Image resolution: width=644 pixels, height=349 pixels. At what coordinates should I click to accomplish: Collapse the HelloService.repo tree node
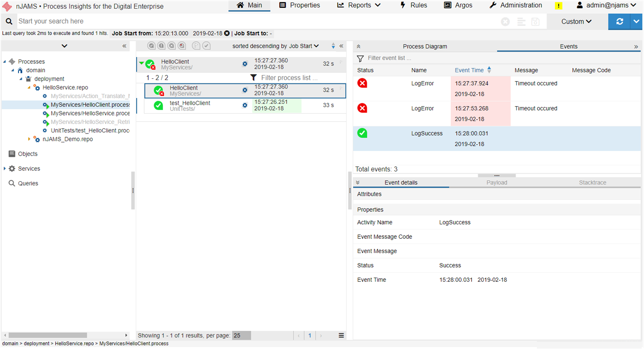(x=29, y=88)
